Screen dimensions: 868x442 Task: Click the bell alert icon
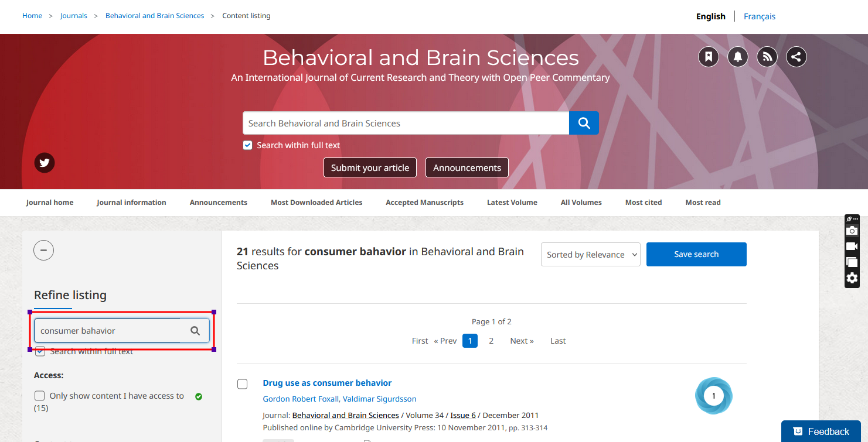click(x=737, y=57)
